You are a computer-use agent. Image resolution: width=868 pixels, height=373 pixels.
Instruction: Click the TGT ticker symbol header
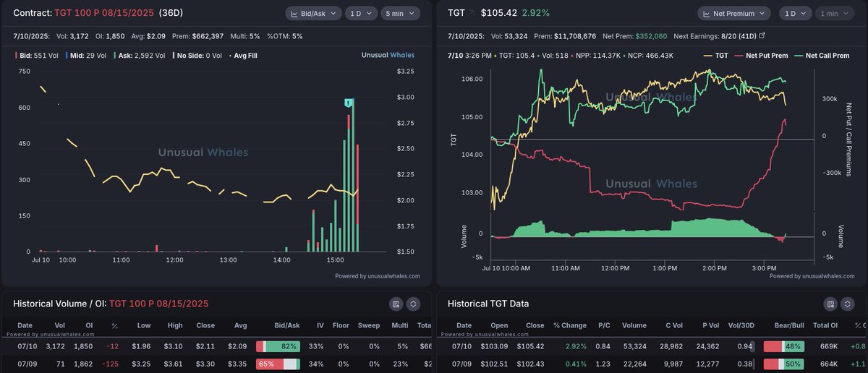(456, 14)
